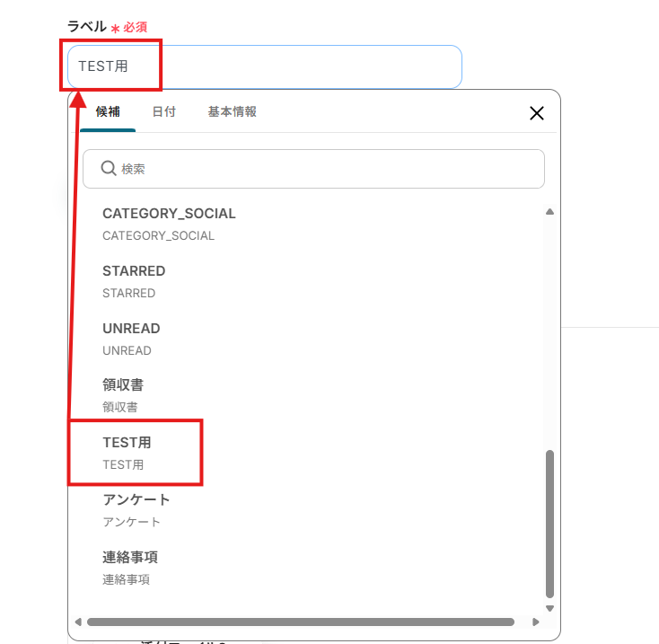Click the vertical scrollbar thumb
Image resolution: width=659 pixels, height=644 pixels.
tap(549, 524)
